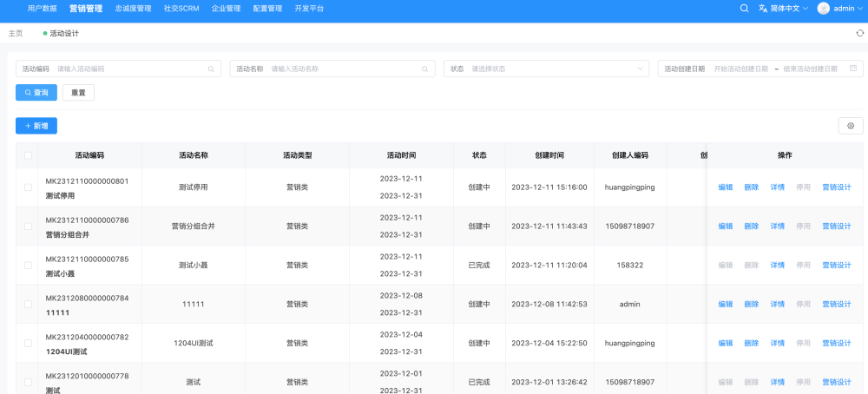Click 删除 for 1204UI测试 row

(752, 343)
